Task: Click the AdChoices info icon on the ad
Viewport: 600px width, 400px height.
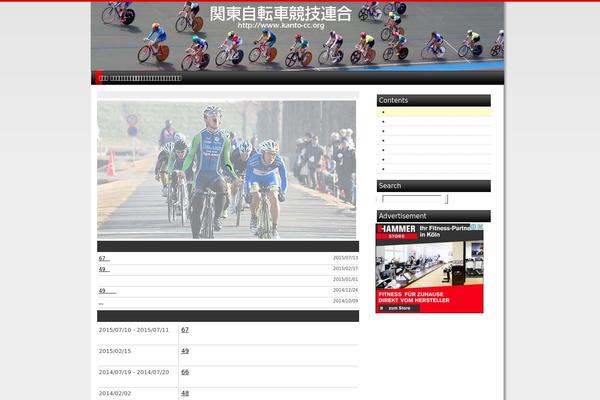Action: 474,227
